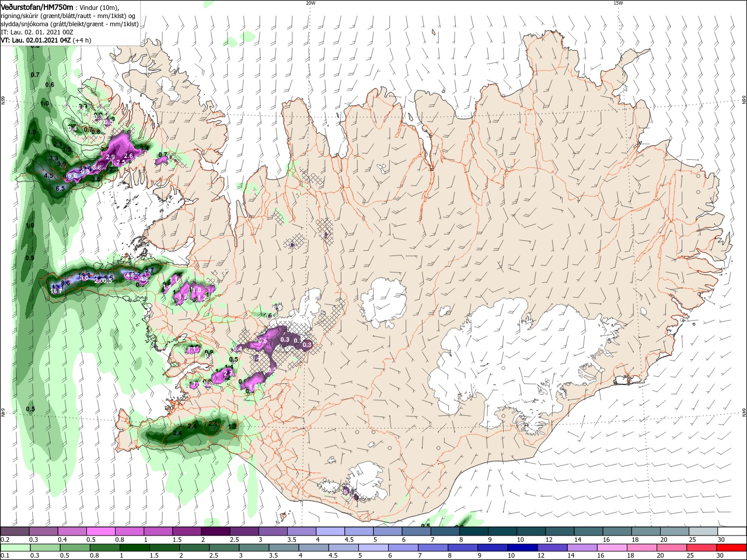
Task: Click the 0.9 rain value off west coast
Action: pyautogui.click(x=30, y=258)
